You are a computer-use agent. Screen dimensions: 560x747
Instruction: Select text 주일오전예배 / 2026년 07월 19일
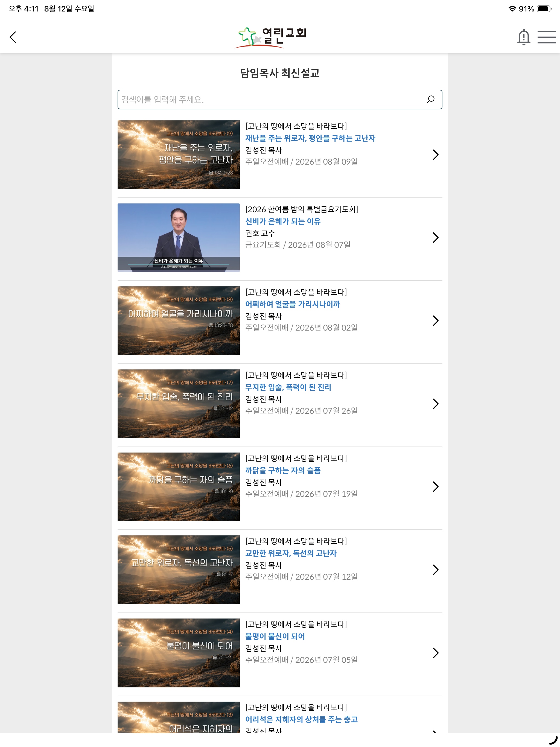tap(301, 494)
